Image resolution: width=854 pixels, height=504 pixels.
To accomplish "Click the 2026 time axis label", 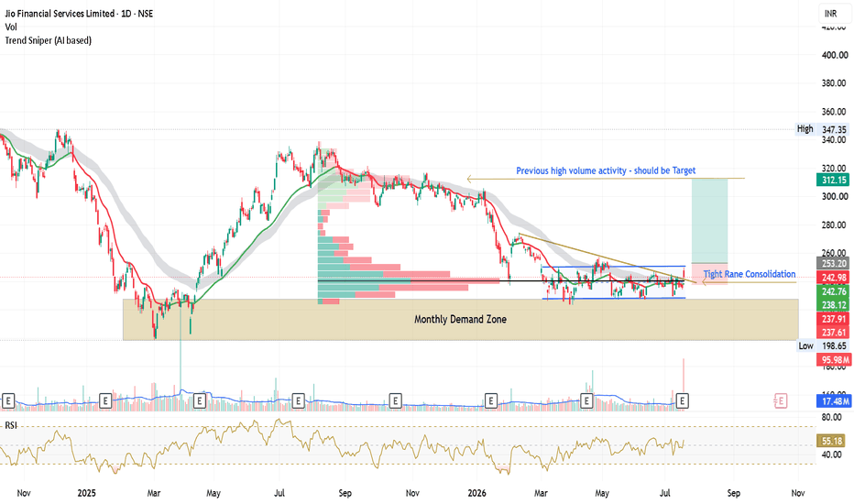I will (x=477, y=493).
